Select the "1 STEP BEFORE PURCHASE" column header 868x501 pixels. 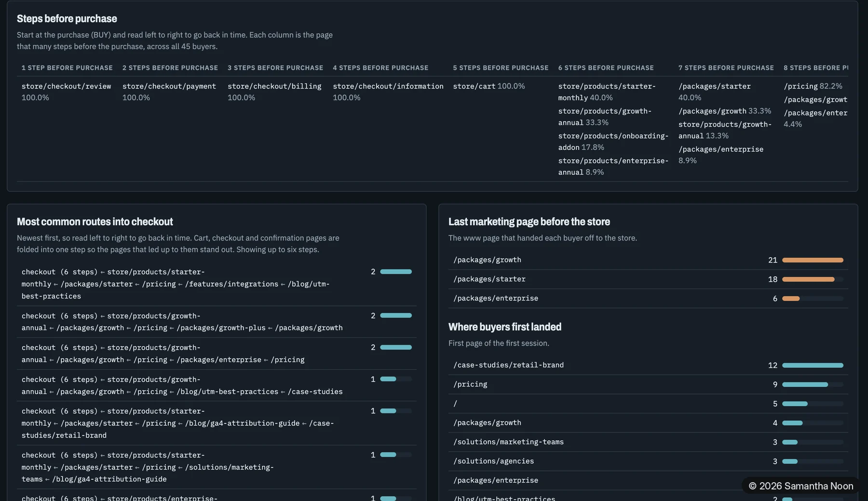tap(67, 68)
